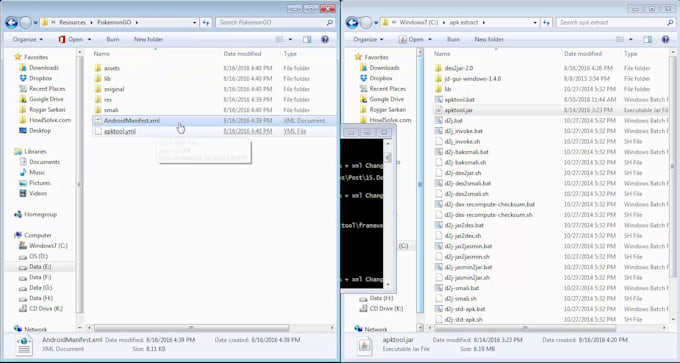Image resolution: width=680 pixels, height=363 pixels.
Task: Select Data (E:) drive in left window
Action: (40, 267)
